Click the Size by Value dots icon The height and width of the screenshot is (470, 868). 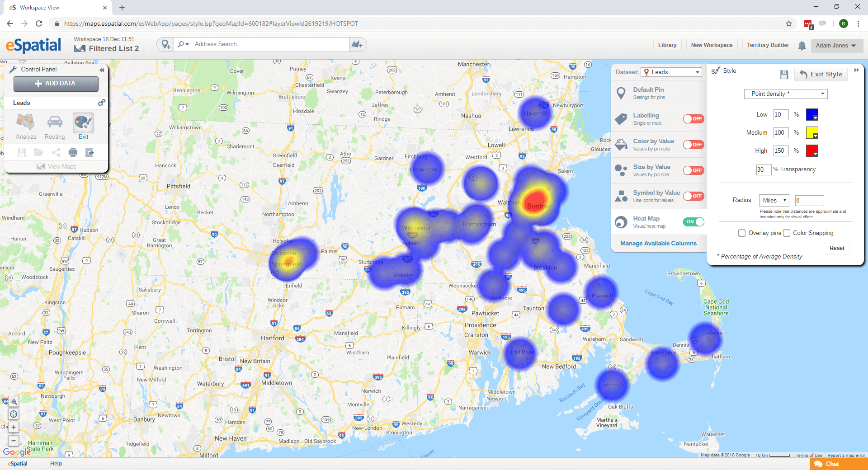[x=621, y=170]
